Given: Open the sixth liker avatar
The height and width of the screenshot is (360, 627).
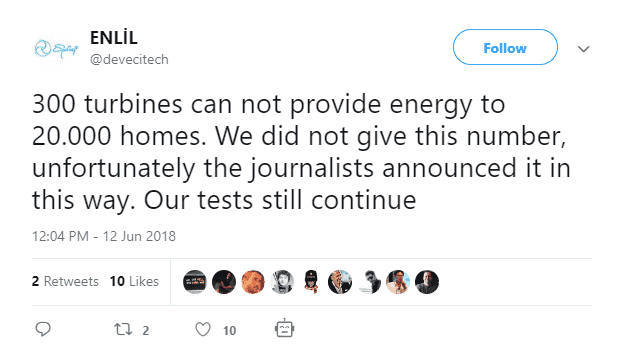Looking at the screenshot, I should tap(340, 282).
